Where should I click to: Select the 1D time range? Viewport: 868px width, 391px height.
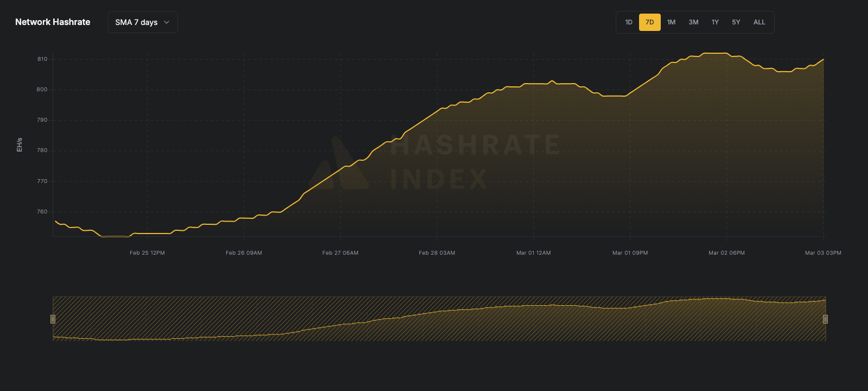(629, 22)
